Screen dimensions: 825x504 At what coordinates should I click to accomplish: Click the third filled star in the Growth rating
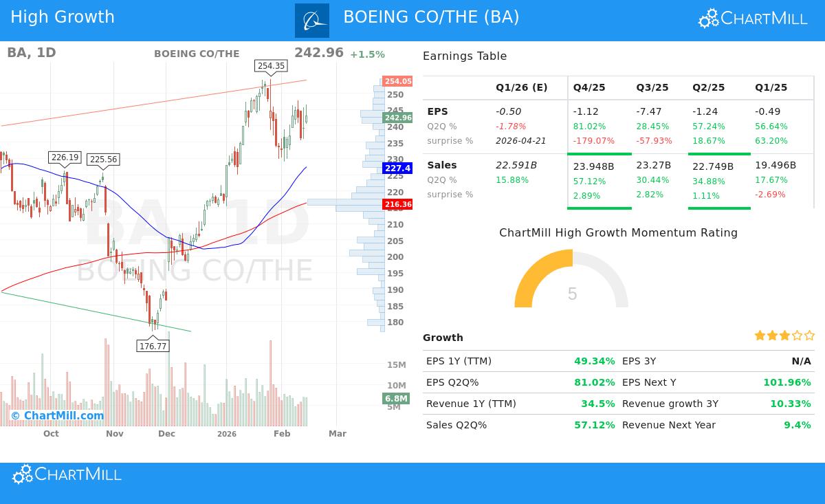[784, 336]
